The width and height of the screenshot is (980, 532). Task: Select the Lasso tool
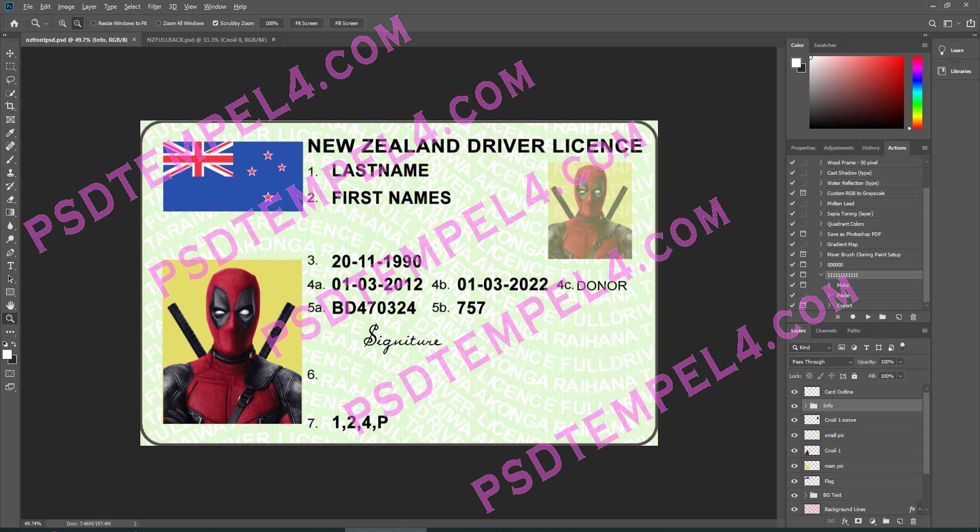(10, 80)
